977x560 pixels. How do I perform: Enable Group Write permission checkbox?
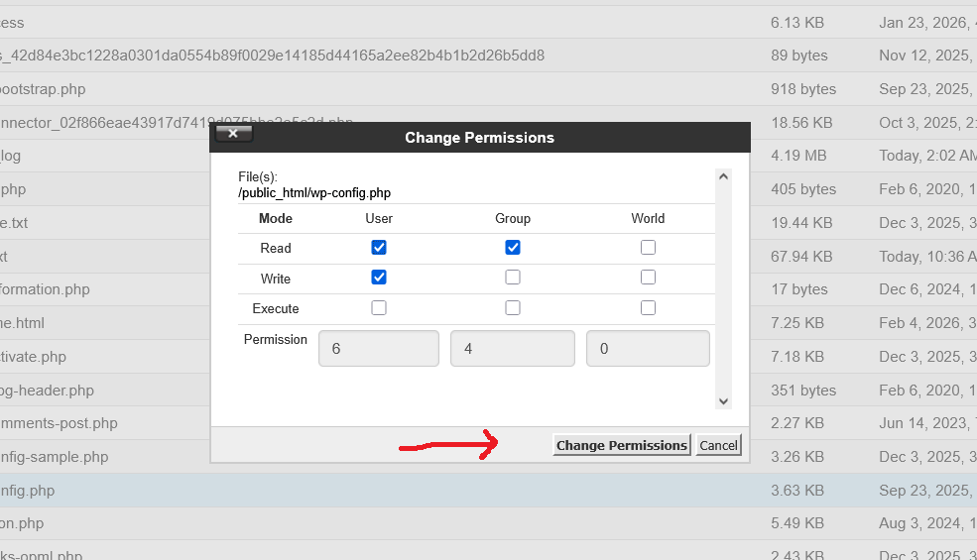513,278
